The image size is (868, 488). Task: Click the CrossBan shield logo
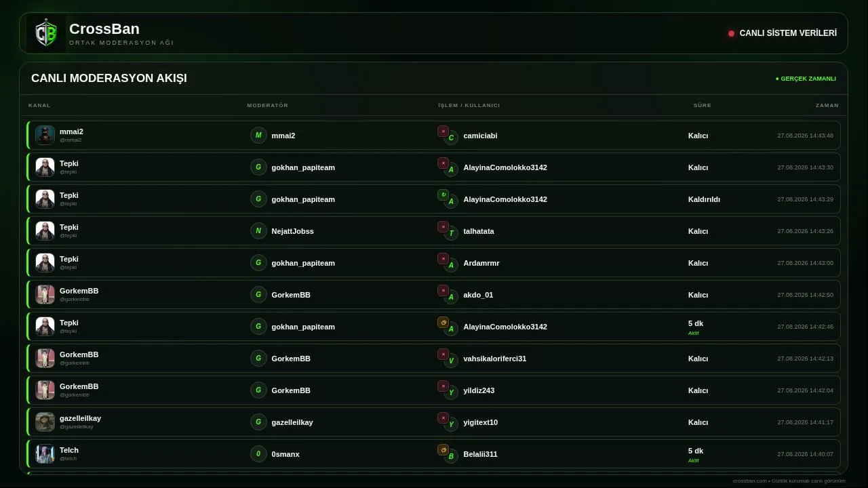tap(46, 33)
